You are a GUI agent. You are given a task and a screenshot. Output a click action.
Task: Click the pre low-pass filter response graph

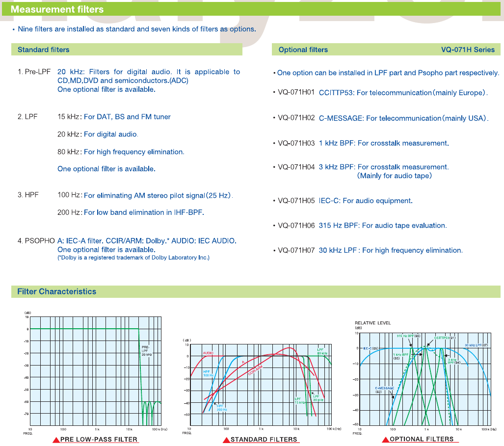pyautogui.click(x=96, y=371)
